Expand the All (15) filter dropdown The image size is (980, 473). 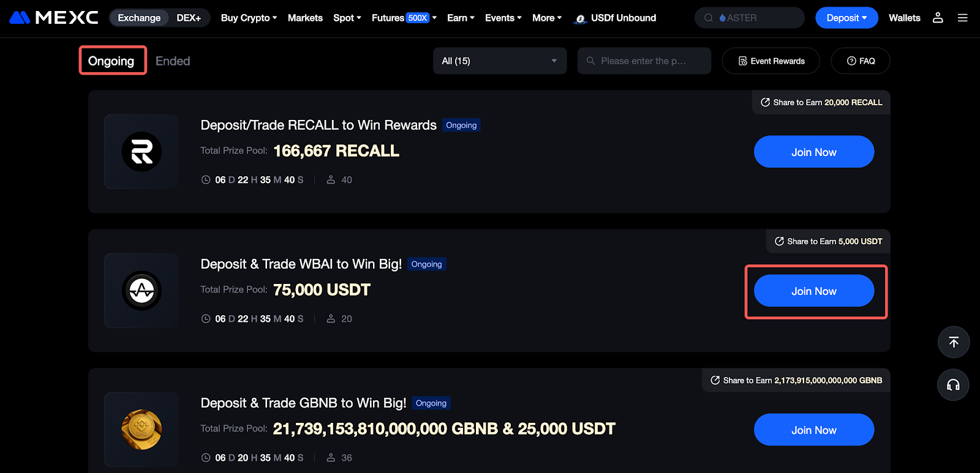pos(500,61)
